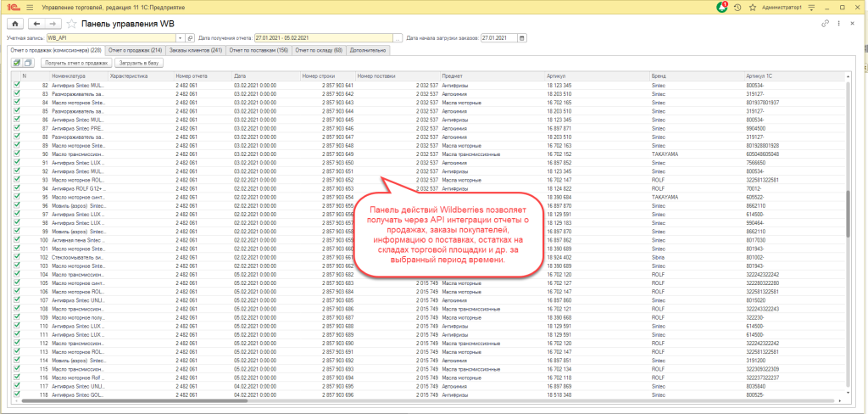The image size is (868, 414).
Task: Open calendar picker for order load start date
Action: [x=522, y=38]
